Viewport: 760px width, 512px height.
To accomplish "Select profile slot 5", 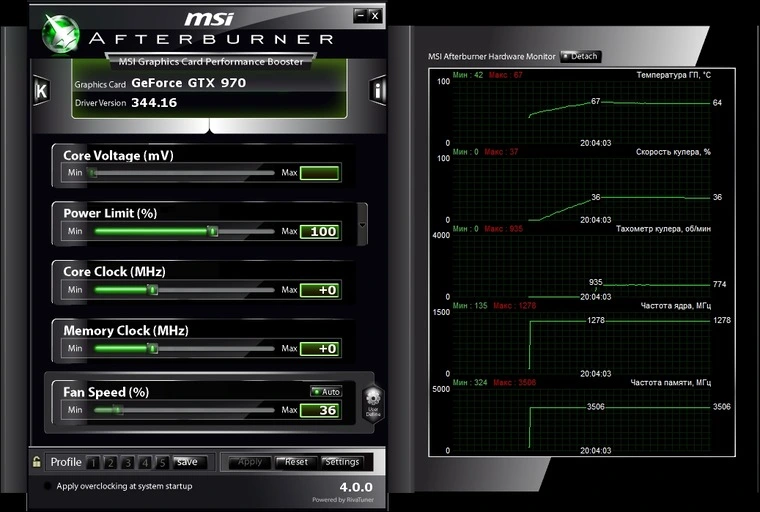I will coord(161,462).
